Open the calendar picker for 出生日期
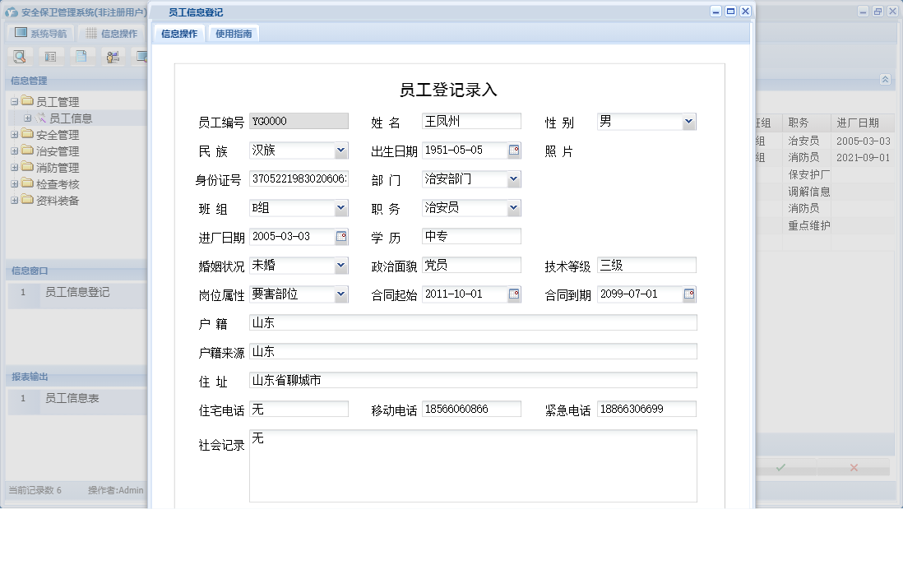This screenshot has height=588, width=903. click(x=514, y=150)
